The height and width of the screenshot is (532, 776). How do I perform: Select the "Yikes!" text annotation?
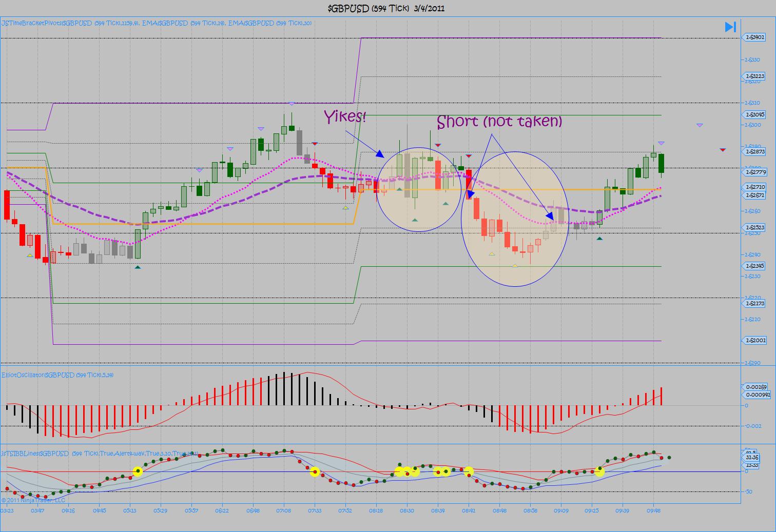tap(345, 116)
